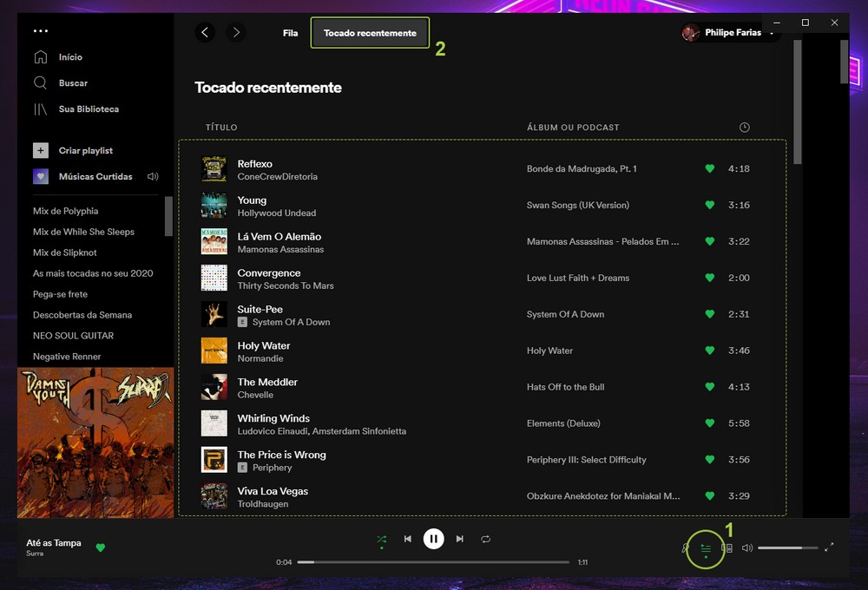Open connect to a device icon
Screen dimensions: 868x590
(727, 547)
